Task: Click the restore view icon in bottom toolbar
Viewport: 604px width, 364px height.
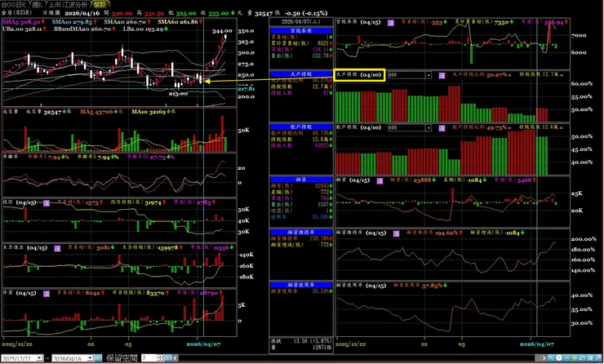Action: click(582, 358)
